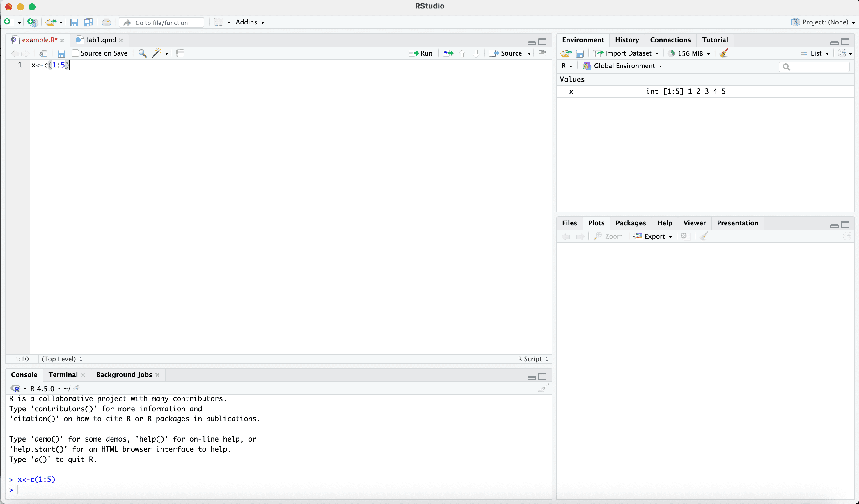The image size is (859, 504).
Task: Click the Run current line button
Action: [421, 53]
